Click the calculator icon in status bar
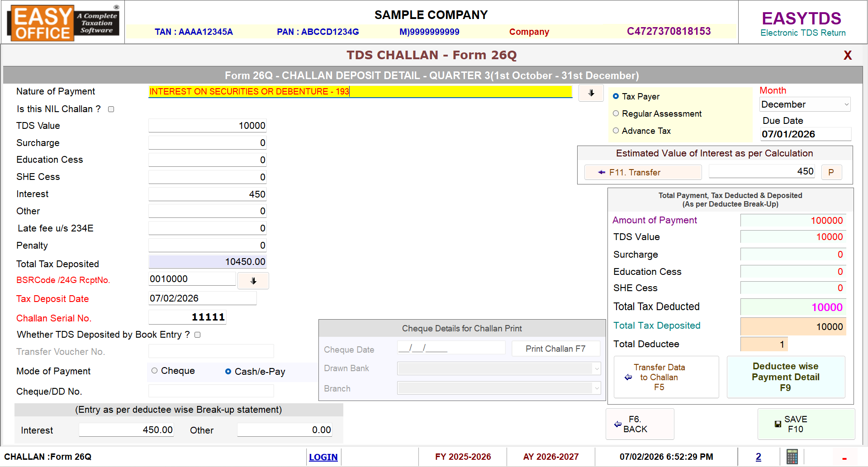868x467 pixels. pyautogui.click(x=792, y=457)
